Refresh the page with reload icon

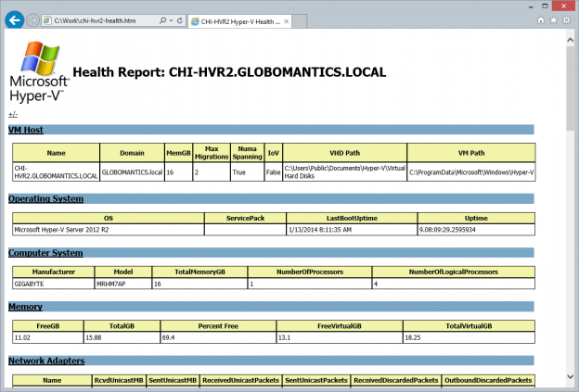pos(180,20)
